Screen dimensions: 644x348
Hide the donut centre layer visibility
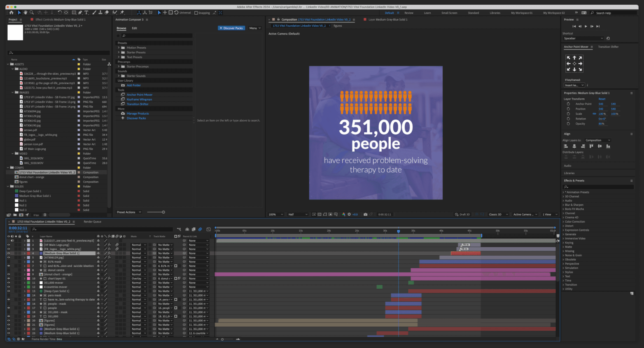[8, 270]
